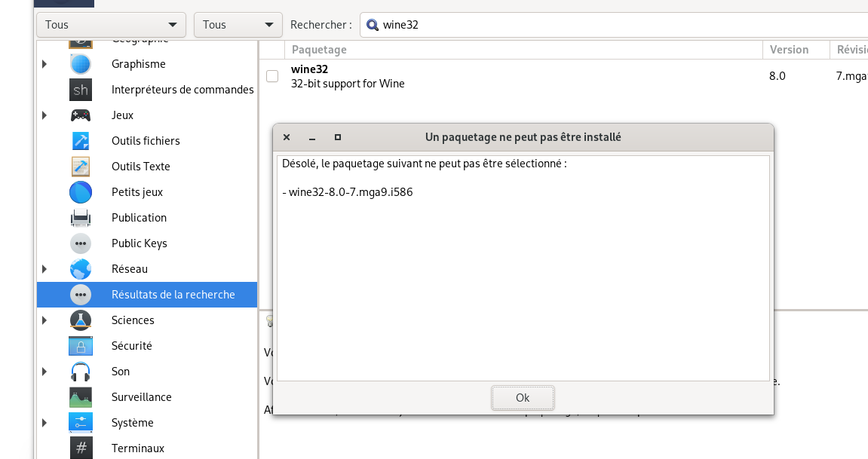Click the Jeux gamepad icon
Viewport: 868px width, 459px height.
pyautogui.click(x=80, y=115)
